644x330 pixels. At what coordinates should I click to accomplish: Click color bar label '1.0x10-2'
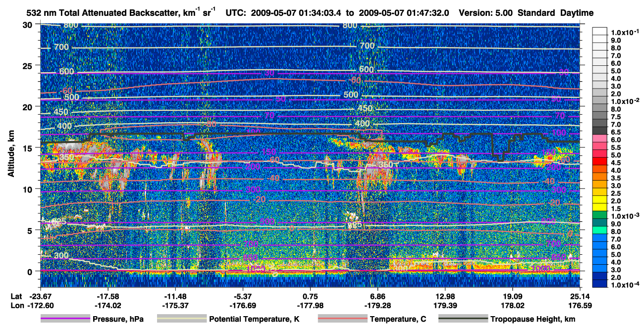coord(626,101)
